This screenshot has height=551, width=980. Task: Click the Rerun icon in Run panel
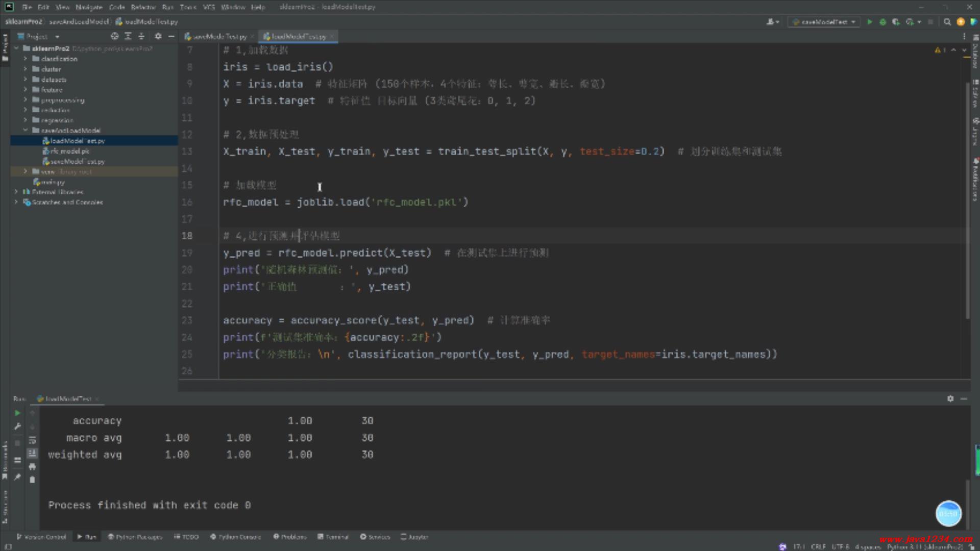pyautogui.click(x=17, y=413)
